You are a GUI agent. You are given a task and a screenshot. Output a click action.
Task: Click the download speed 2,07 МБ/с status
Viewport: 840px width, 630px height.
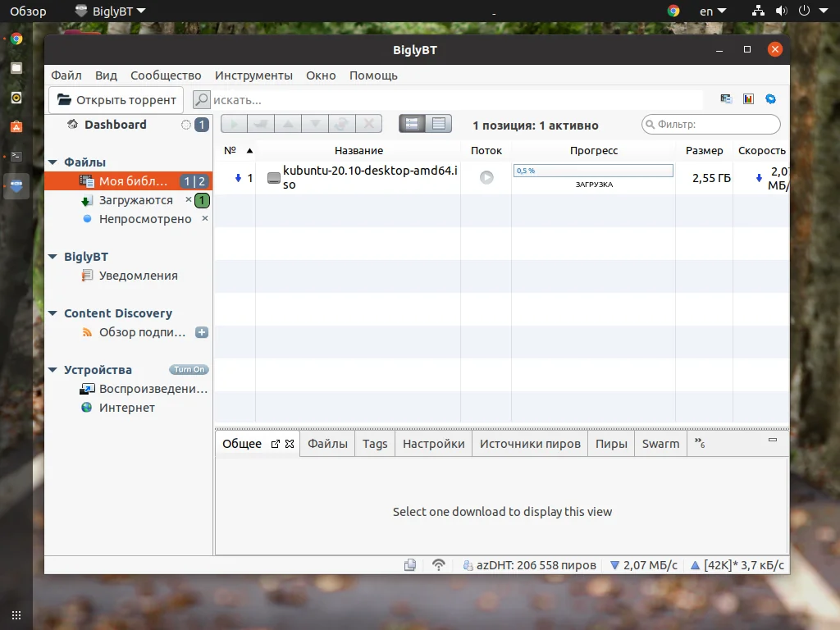pyautogui.click(x=644, y=564)
